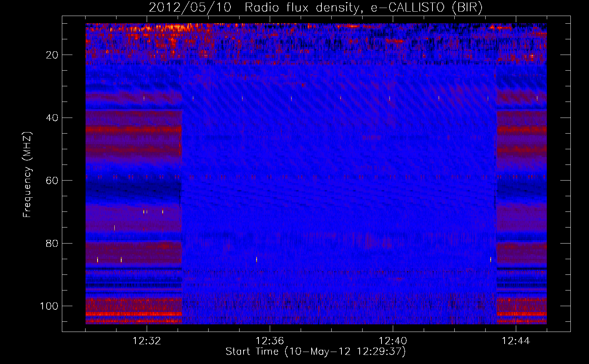Screen dimensions: 589x364
Task: Click the 12:44 time tick label
Action: point(516,341)
